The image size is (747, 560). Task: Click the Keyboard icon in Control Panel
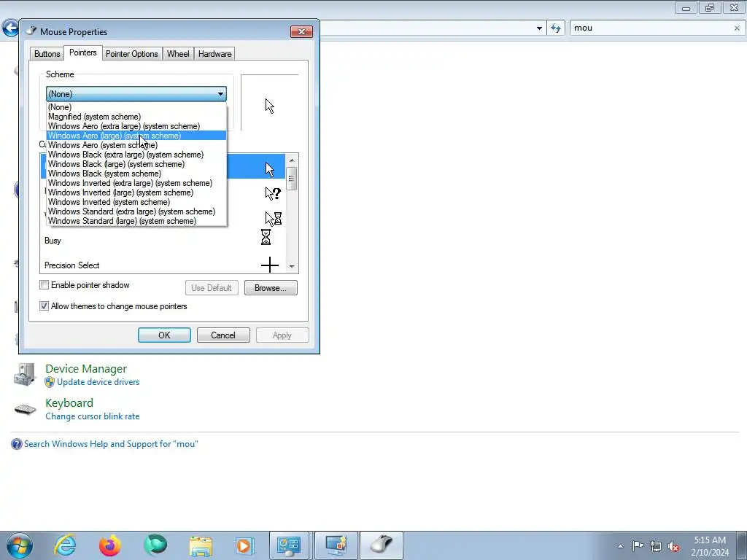[x=25, y=410]
